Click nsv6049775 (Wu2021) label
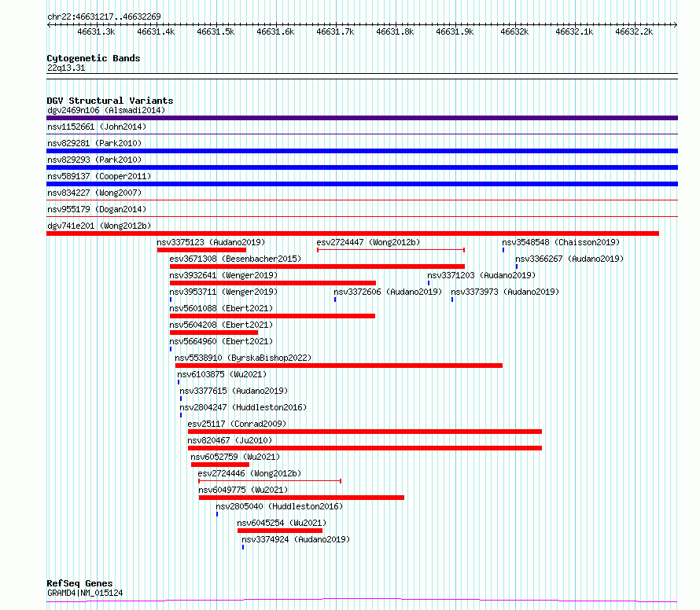 coord(243,490)
